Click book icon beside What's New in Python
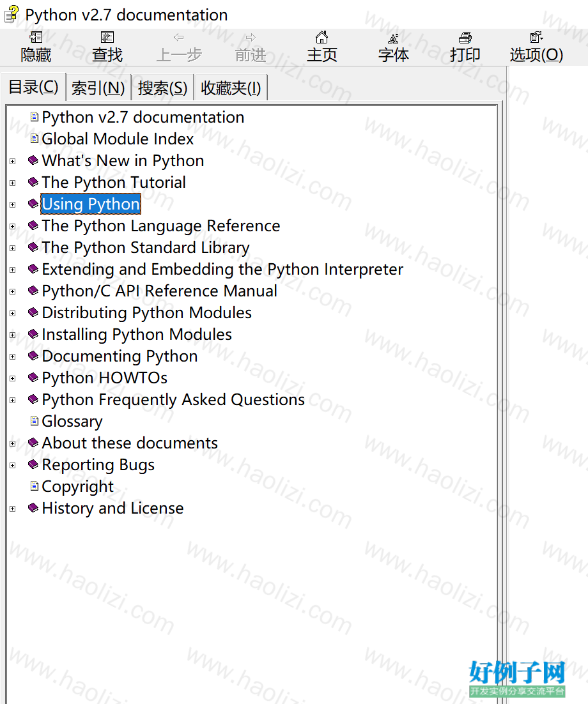588x704 pixels. point(33,160)
